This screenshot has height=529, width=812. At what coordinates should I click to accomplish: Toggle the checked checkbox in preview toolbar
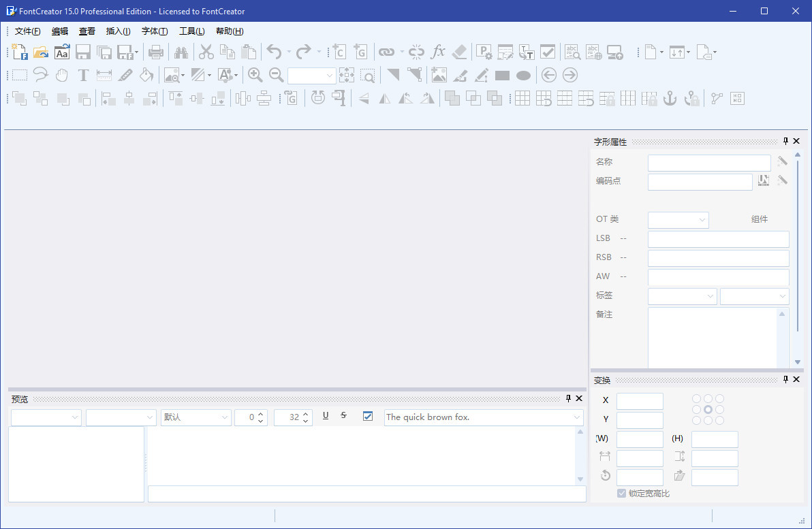click(x=368, y=417)
